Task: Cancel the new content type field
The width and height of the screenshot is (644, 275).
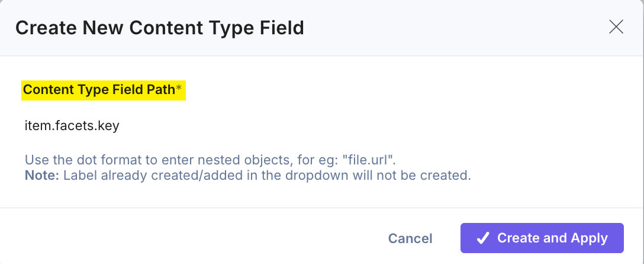Action: (x=410, y=238)
